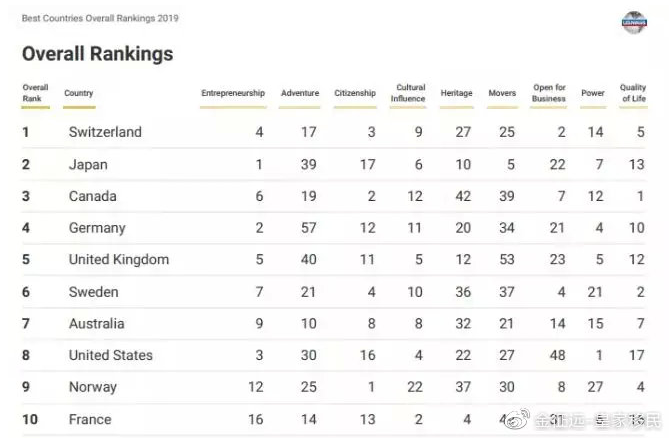
Task: Click the Power column header
Action: pyautogui.click(x=593, y=94)
